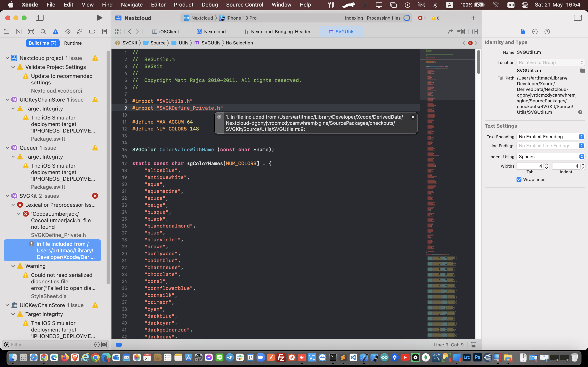Select the Runtime issues button
The height and width of the screenshot is (367, 588).
73,43
